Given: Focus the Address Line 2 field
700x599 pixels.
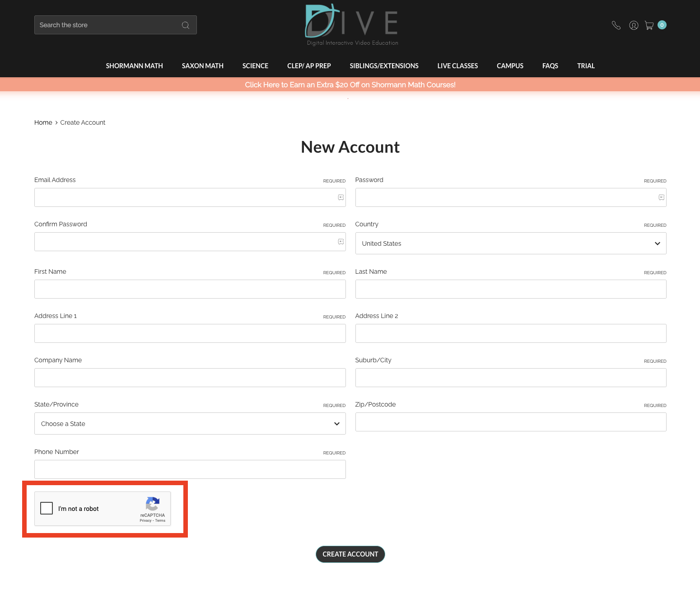Looking at the screenshot, I should click(511, 333).
